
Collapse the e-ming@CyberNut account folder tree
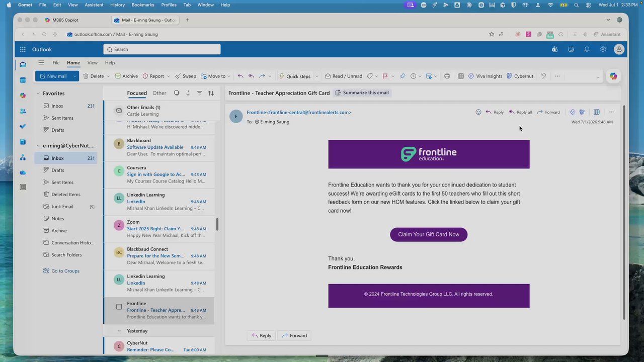tap(38, 146)
